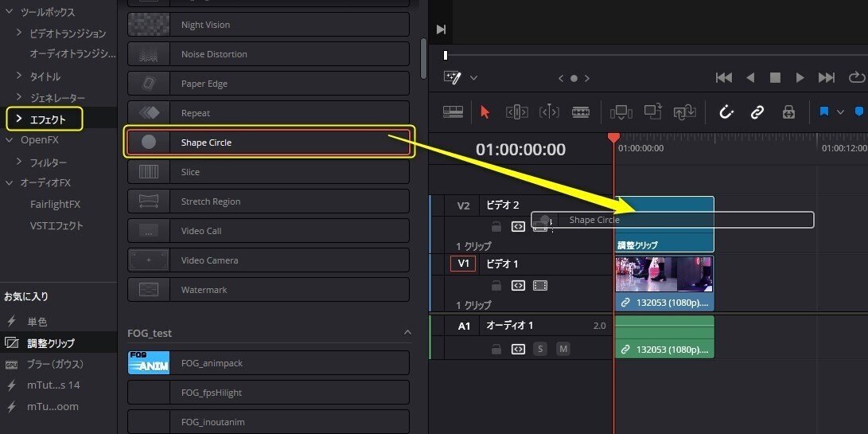Collapse OpenFX section

pyautogui.click(x=9, y=139)
